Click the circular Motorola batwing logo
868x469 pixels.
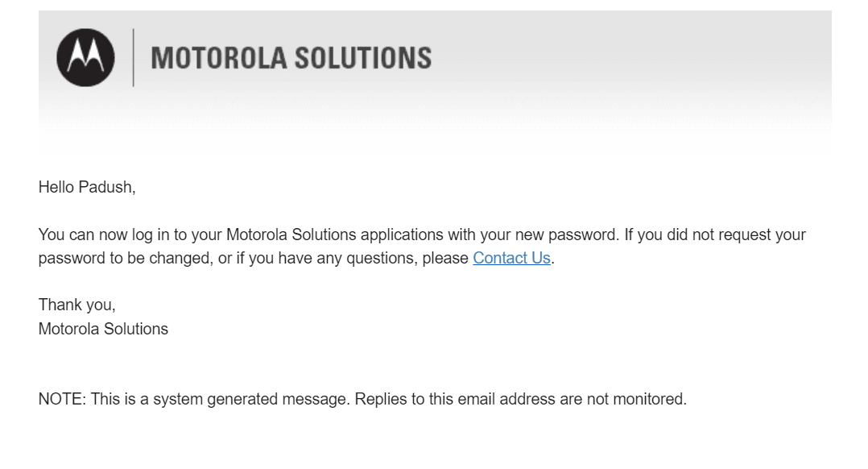click(x=86, y=57)
